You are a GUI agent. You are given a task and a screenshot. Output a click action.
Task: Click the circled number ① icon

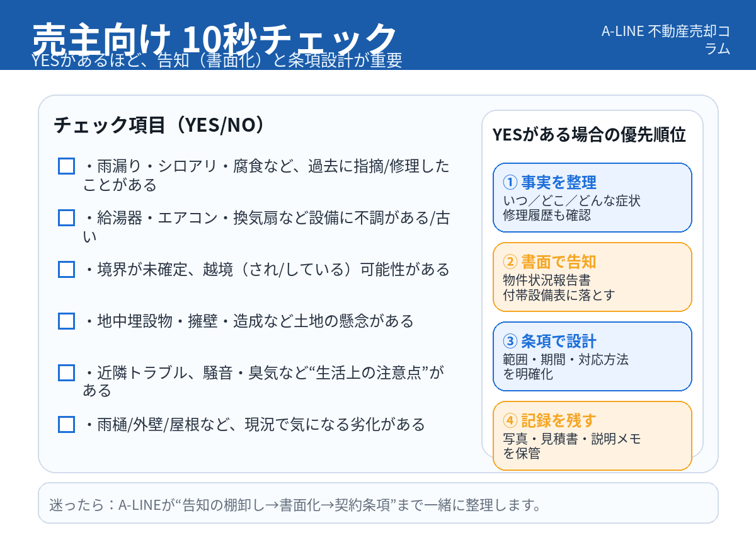point(510,183)
